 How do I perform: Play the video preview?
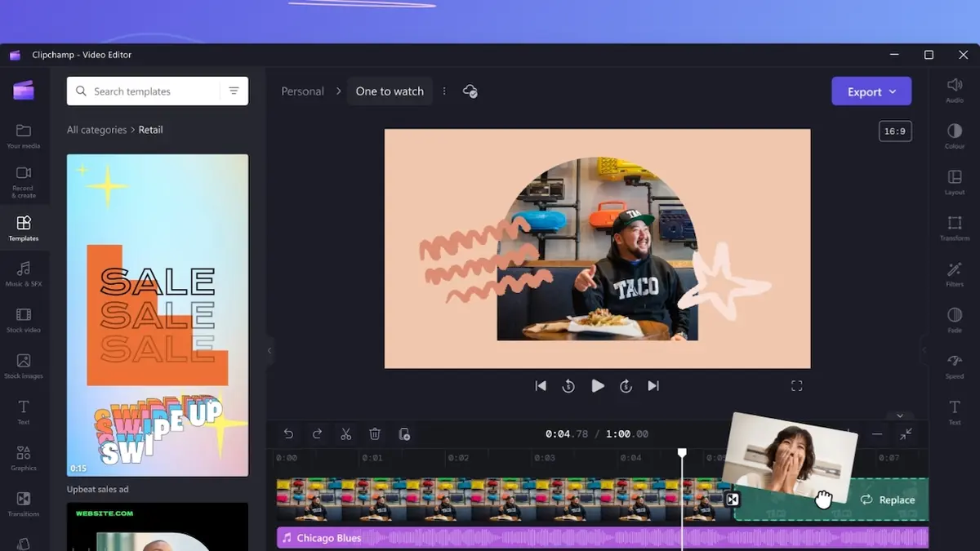(598, 386)
